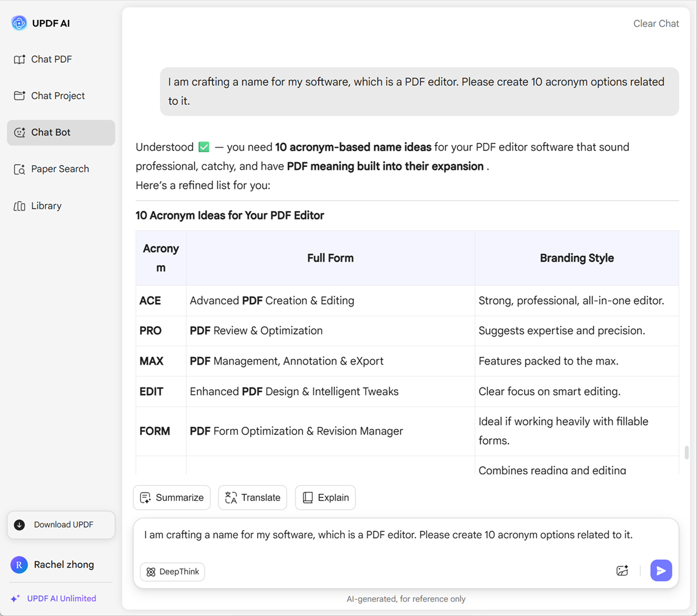This screenshot has width=697, height=616.
Task: Click the Translate button
Action: click(x=252, y=498)
